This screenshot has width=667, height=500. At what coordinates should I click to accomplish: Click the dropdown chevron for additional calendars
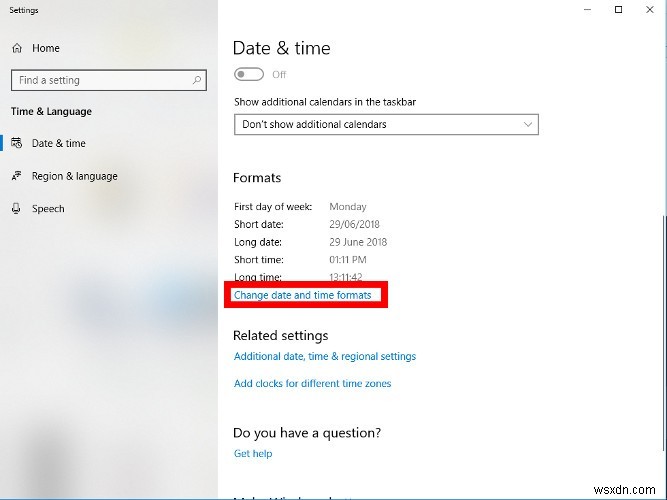click(528, 125)
